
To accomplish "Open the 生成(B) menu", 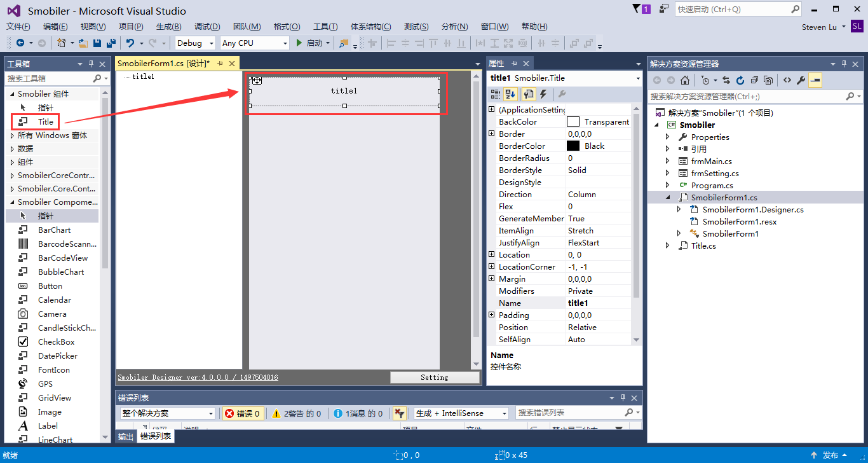I will (x=168, y=26).
